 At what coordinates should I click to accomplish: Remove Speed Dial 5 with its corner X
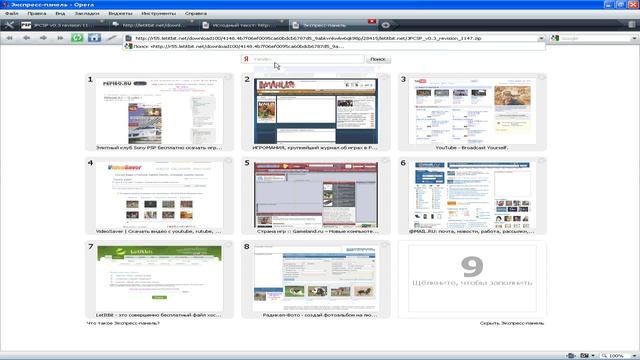click(384, 161)
